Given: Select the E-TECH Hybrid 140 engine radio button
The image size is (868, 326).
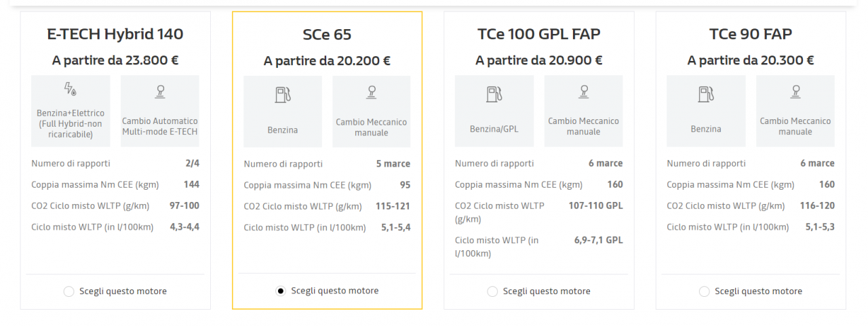Looking at the screenshot, I should 68,291.
